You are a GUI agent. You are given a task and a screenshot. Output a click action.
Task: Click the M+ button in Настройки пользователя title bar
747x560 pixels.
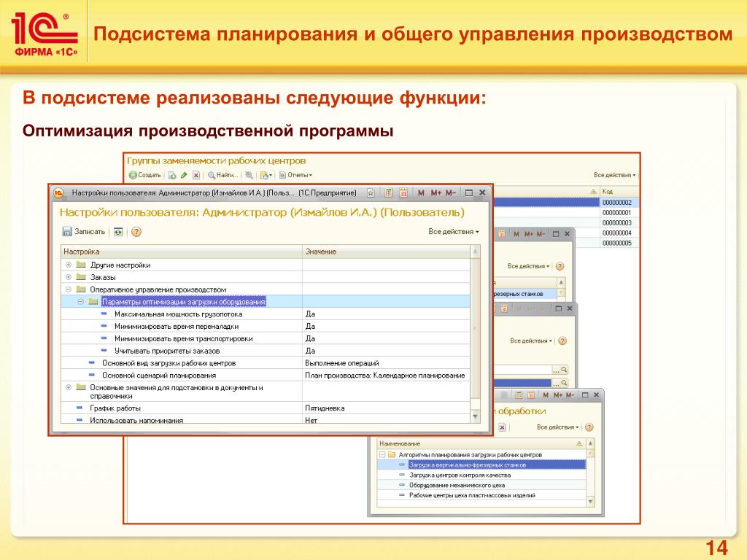click(436, 192)
